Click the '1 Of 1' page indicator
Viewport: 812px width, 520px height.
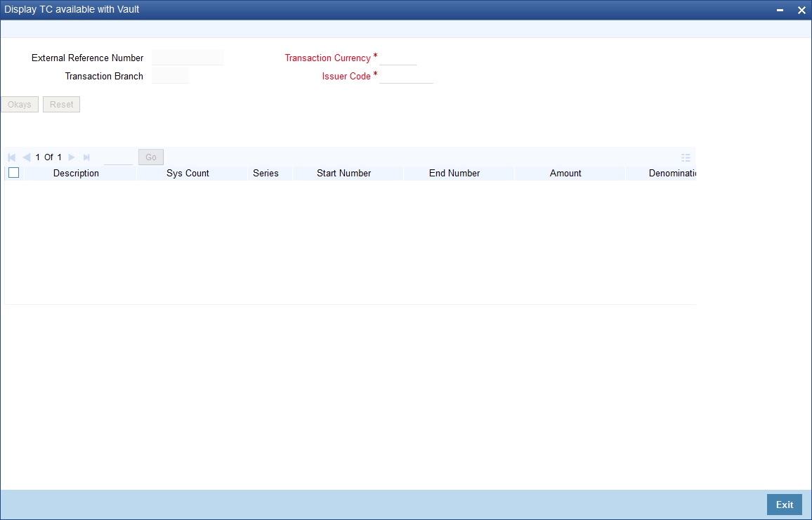[48, 157]
